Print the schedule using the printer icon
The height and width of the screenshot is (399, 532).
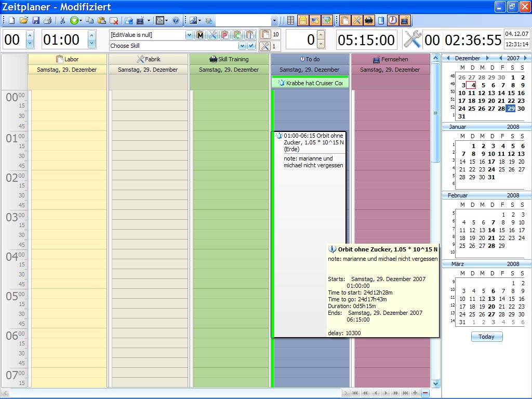coord(47,21)
